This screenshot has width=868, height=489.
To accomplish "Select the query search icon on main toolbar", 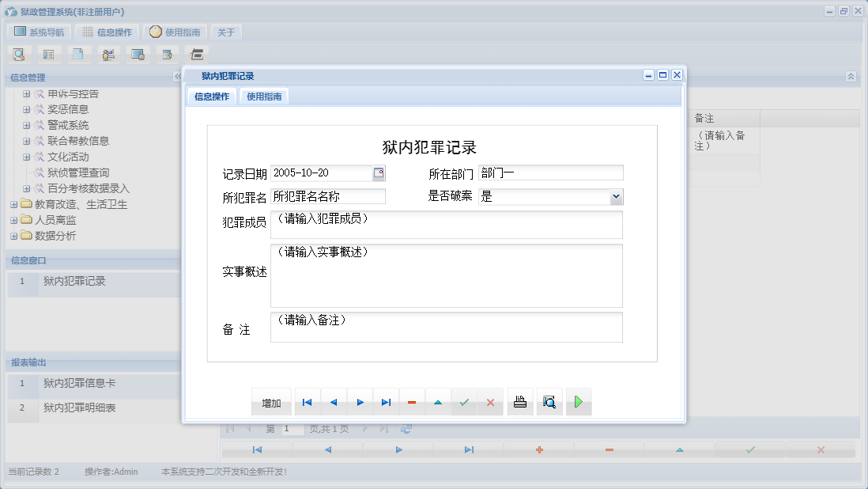I will click(19, 55).
